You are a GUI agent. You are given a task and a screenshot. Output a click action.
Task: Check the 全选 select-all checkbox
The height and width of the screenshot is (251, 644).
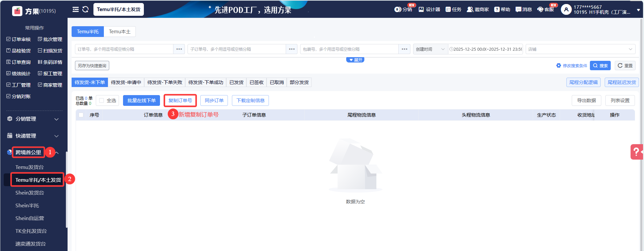(102, 100)
